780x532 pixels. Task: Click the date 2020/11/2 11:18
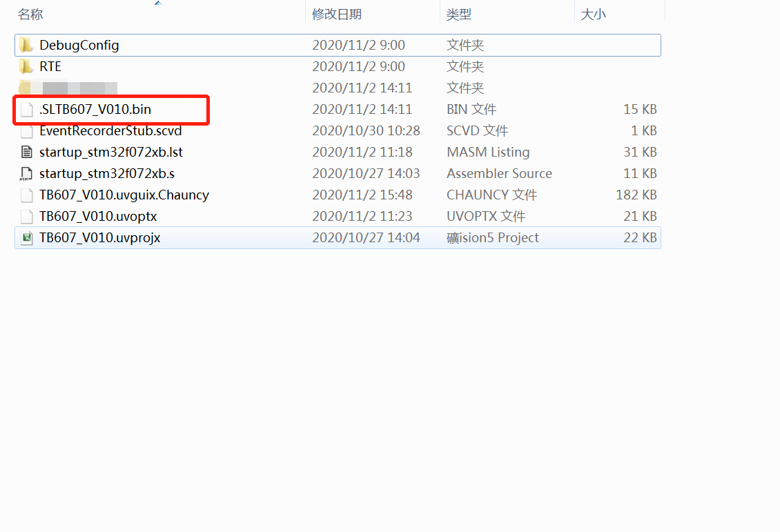[x=362, y=152]
